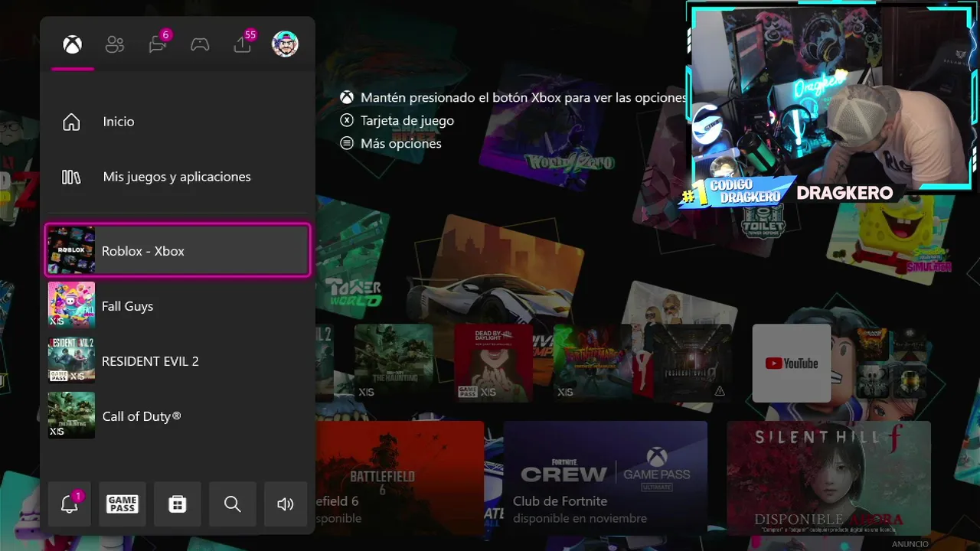Screen dimensions: 980x551
Task: Open The Haunting Call of Duty tile
Action: point(394,363)
